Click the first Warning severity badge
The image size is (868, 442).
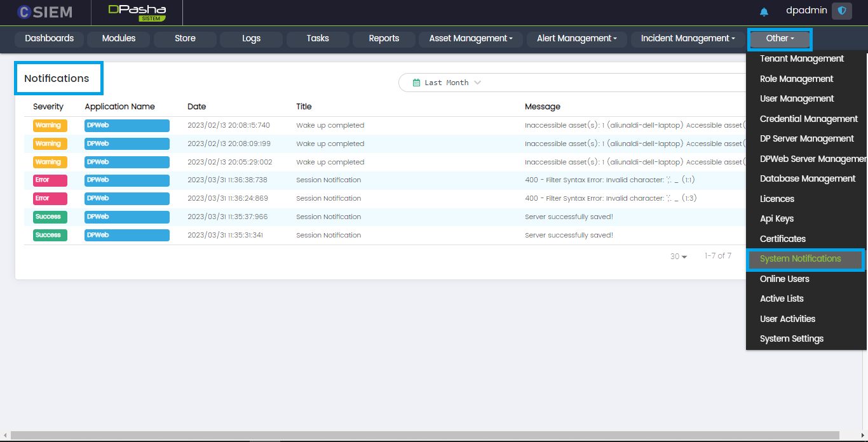(x=50, y=126)
